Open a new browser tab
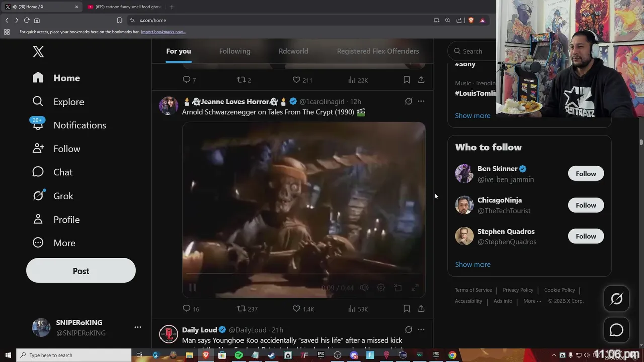644x362 pixels. click(x=172, y=7)
